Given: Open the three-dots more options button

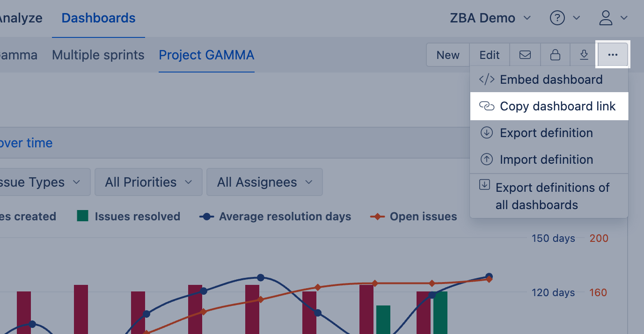Looking at the screenshot, I should click(x=613, y=55).
